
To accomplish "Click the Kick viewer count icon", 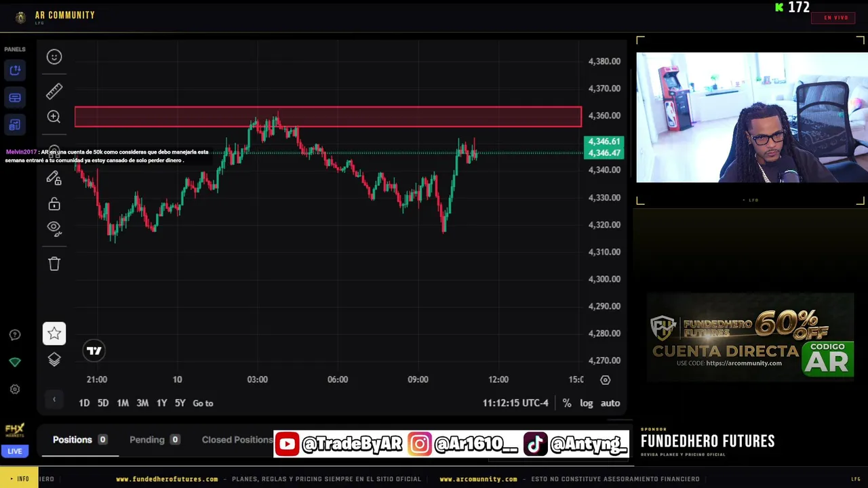I will pyautogui.click(x=779, y=7).
